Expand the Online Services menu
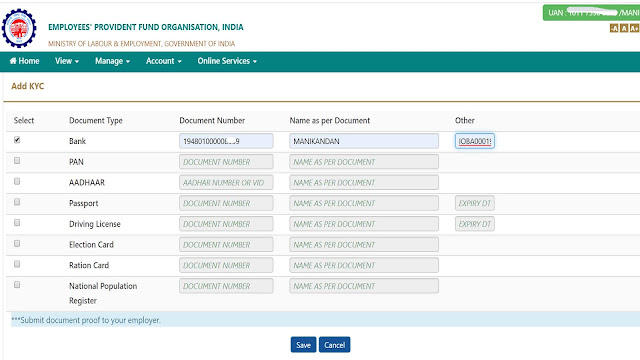 227,61
